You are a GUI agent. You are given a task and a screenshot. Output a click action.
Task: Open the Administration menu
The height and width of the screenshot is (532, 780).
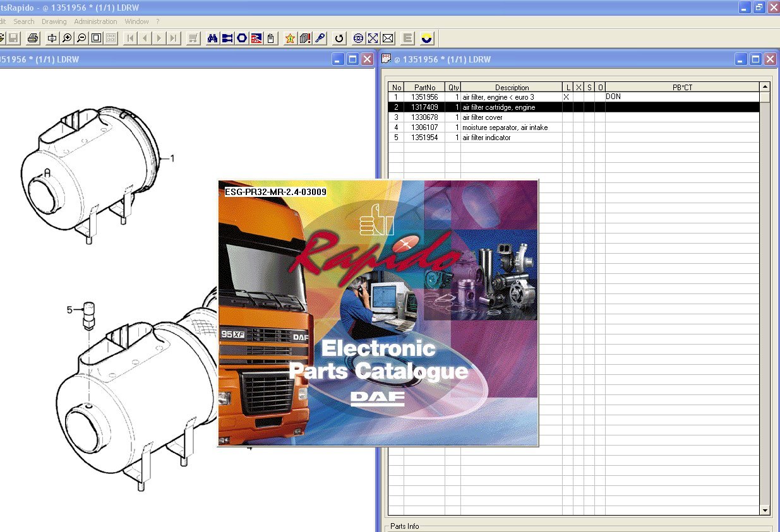95,21
